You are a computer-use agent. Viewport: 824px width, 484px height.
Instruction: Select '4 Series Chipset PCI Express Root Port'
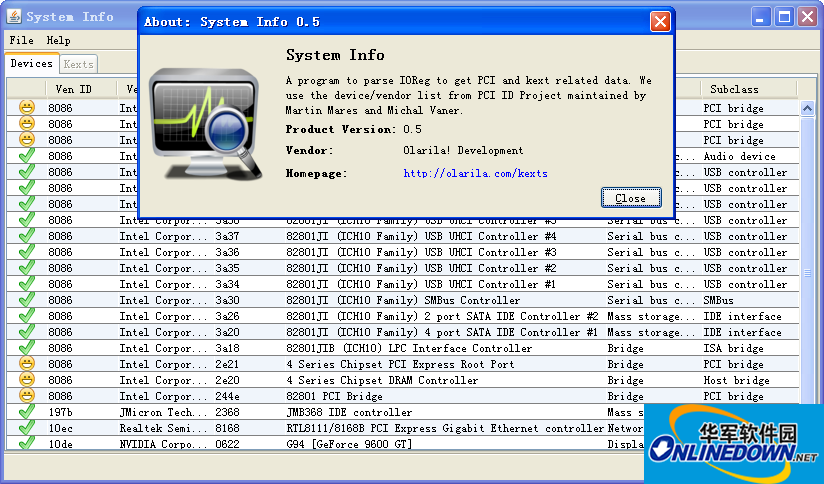point(400,364)
